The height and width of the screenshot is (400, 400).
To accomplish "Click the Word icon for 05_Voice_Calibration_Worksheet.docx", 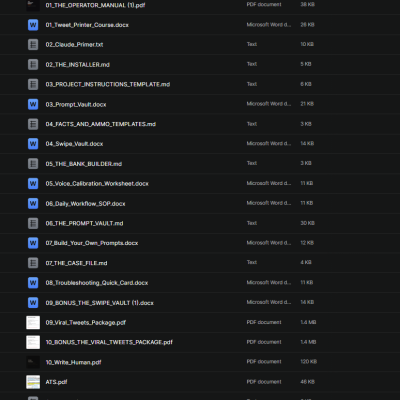I will pos(33,183).
